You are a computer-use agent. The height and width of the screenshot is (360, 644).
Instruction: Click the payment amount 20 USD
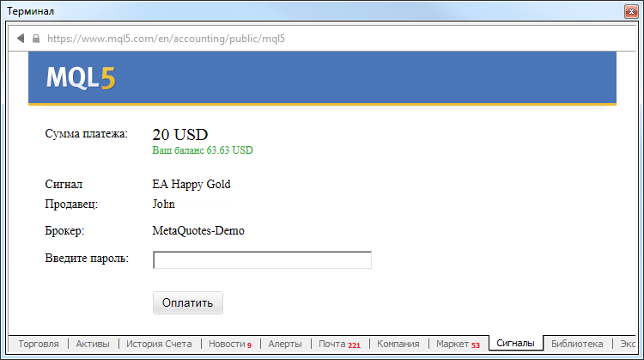pyautogui.click(x=180, y=134)
